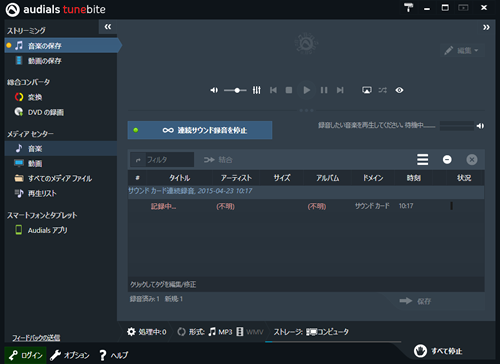This screenshot has width=500, height=364.
Task: Collapse the left sidebar with double-chevron
Action: (x=108, y=27)
